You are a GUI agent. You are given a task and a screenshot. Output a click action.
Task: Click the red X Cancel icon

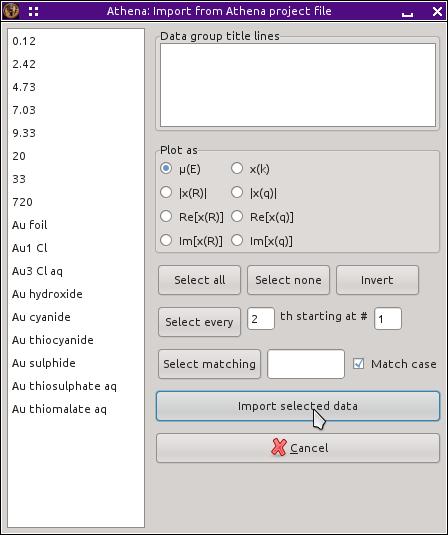[279, 447]
